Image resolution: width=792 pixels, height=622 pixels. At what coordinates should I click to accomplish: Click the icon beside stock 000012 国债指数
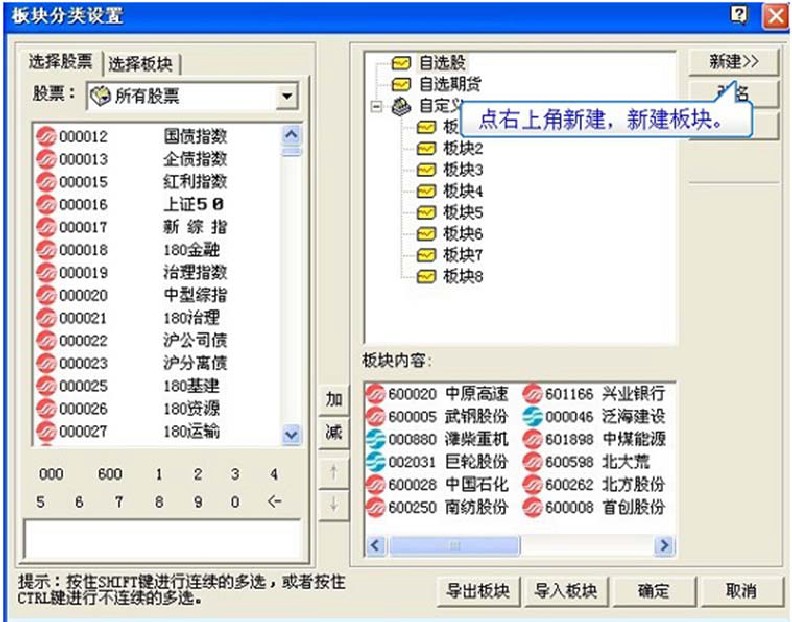46,136
